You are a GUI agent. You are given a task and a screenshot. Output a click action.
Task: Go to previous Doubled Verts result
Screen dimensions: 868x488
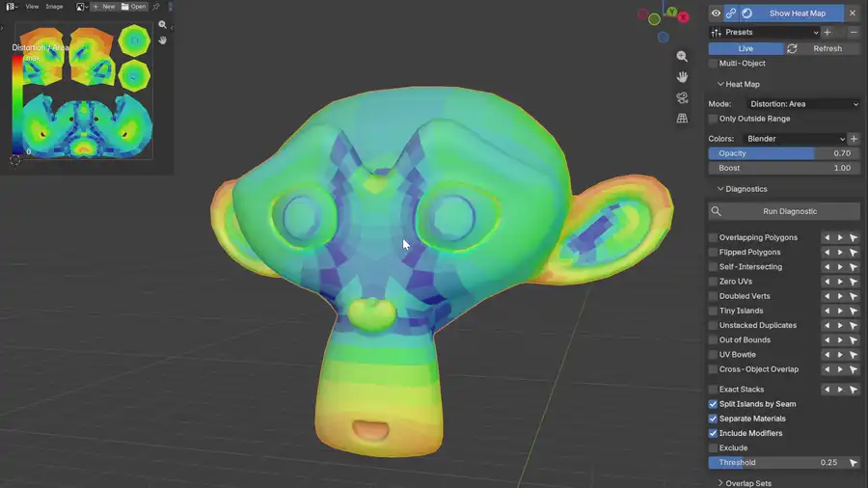(x=827, y=296)
